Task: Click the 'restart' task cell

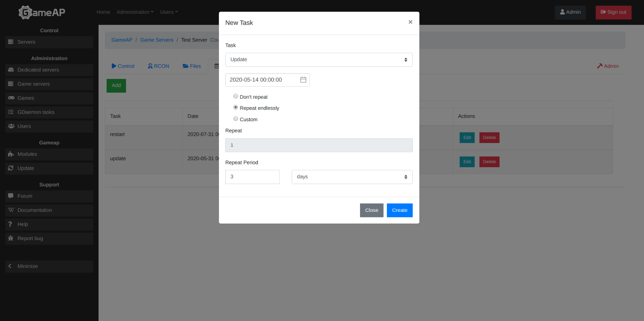Action: point(144,138)
